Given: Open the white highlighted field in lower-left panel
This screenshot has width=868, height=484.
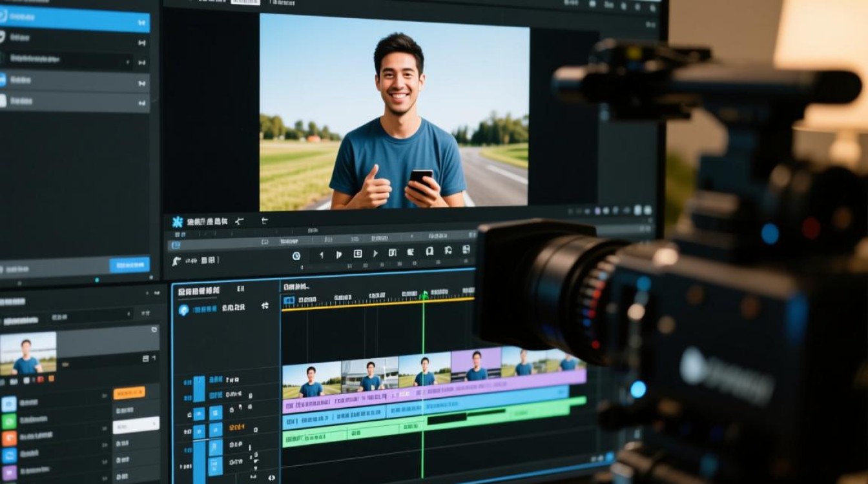Looking at the screenshot, I should click(x=136, y=425).
